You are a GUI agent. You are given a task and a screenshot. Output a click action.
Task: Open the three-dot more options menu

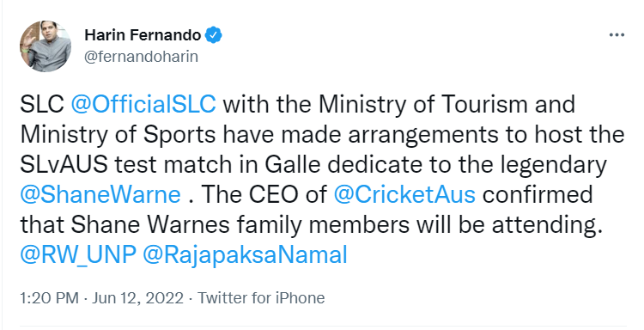coord(617,35)
